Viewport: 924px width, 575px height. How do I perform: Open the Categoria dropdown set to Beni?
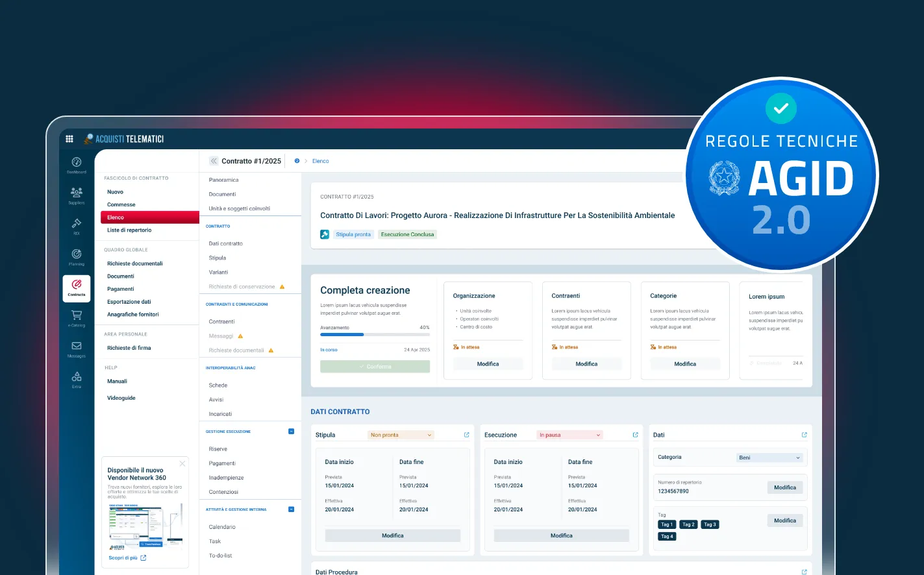pyautogui.click(x=769, y=458)
